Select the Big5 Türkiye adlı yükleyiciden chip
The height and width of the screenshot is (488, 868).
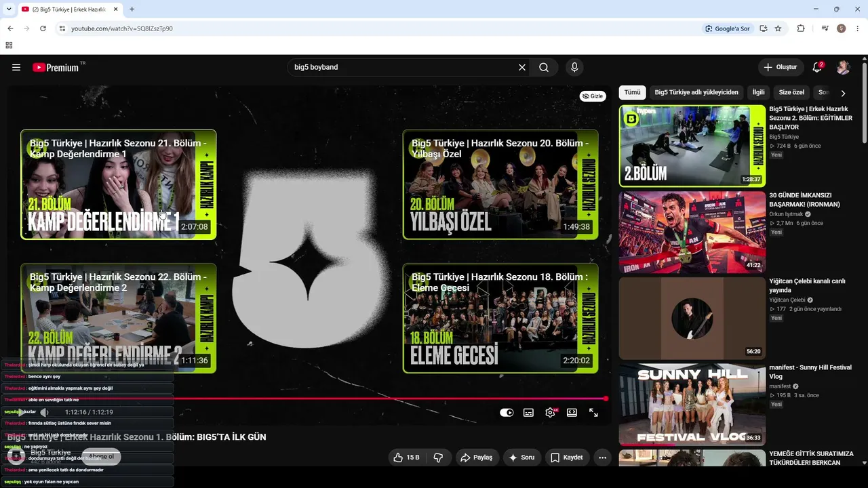(x=696, y=92)
